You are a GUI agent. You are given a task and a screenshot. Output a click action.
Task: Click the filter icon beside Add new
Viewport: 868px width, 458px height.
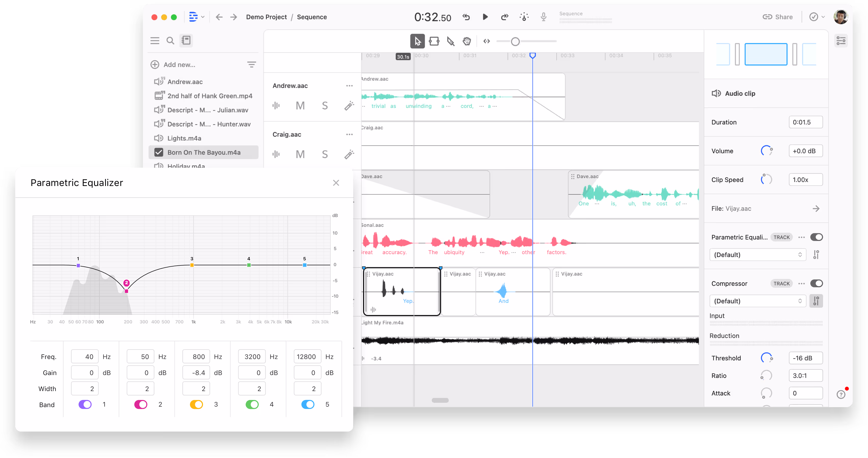point(251,64)
